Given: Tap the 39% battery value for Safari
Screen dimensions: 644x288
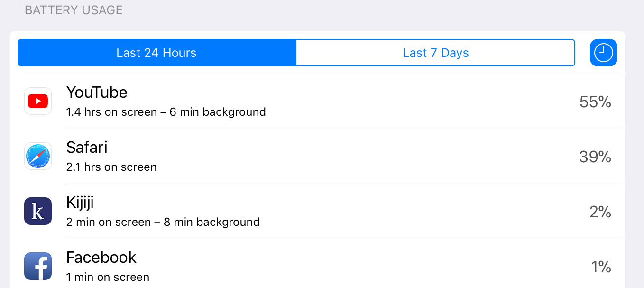Looking at the screenshot, I should (595, 157).
